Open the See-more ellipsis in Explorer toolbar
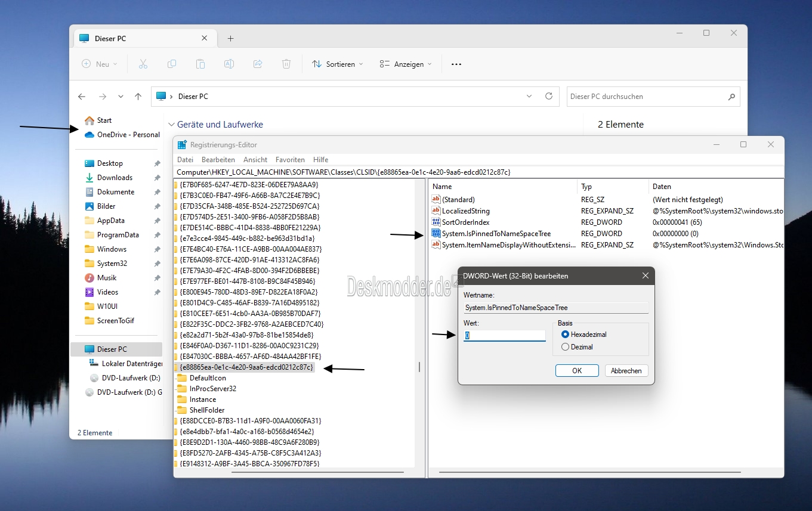The width and height of the screenshot is (812, 511). click(456, 64)
